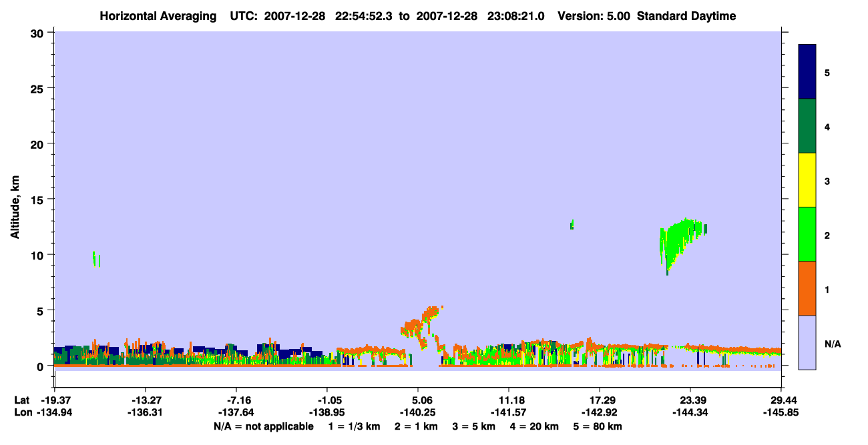
Task: Click the orange color bar segment 1
Action: 807,288
